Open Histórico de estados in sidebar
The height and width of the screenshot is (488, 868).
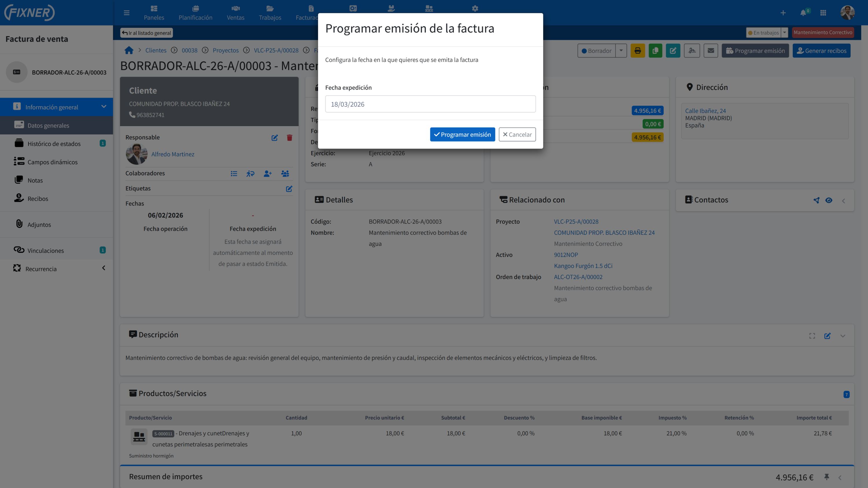point(54,144)
